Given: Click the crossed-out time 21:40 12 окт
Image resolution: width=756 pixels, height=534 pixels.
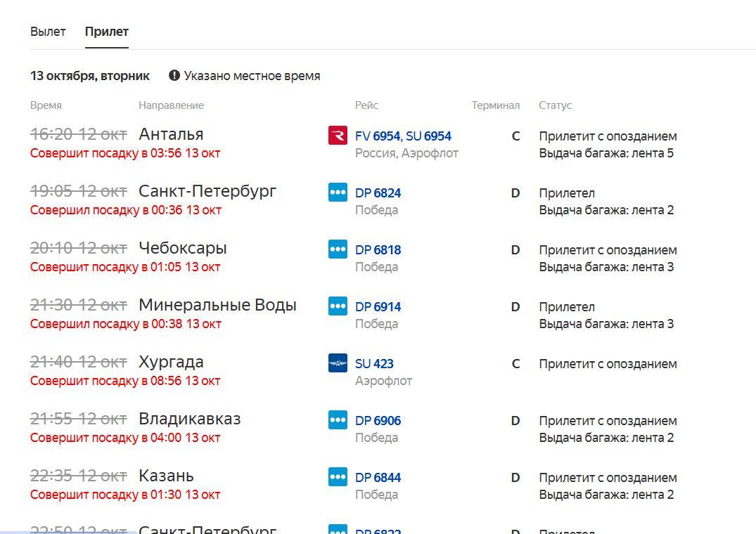Looking at the screenshot, I should pos(78,362).
